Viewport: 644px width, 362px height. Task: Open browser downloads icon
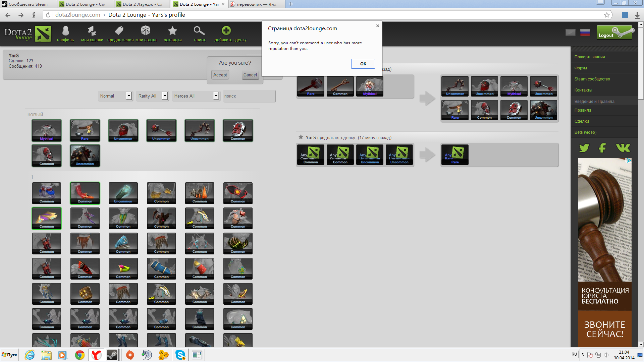click(637, 15)
